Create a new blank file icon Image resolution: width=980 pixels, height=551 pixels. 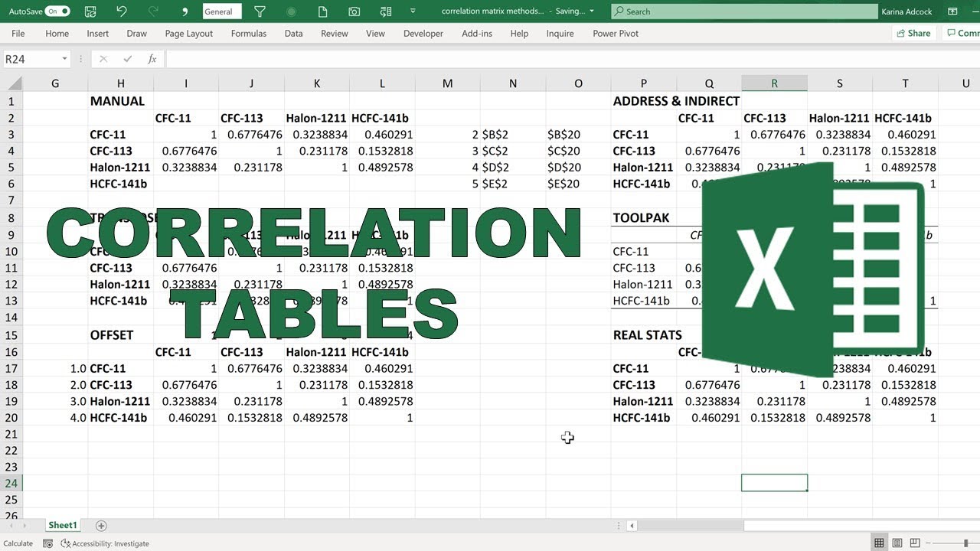coord(322,11)
